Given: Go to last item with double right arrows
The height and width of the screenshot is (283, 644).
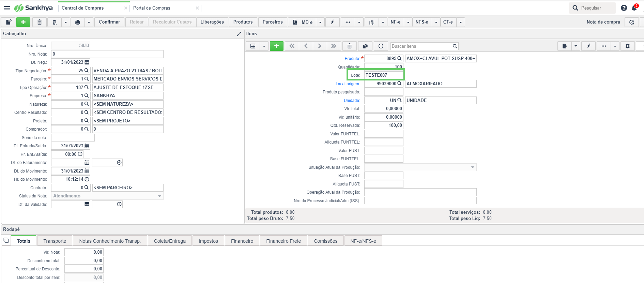Looking at the screenshot, I should 334,46.
